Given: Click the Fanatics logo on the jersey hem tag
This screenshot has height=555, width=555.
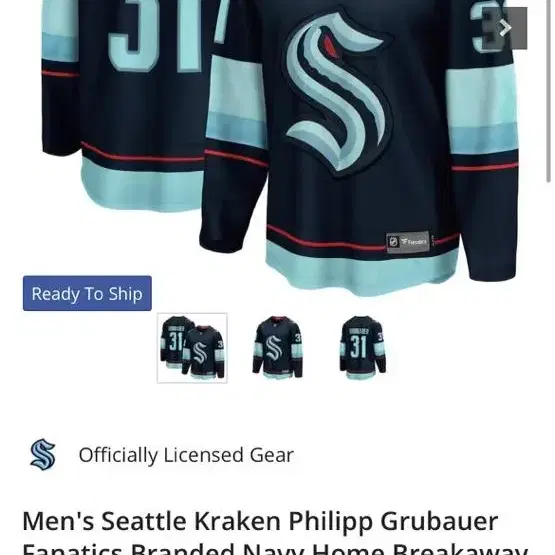Looking at the screenshot, I should tap(414, 242).
